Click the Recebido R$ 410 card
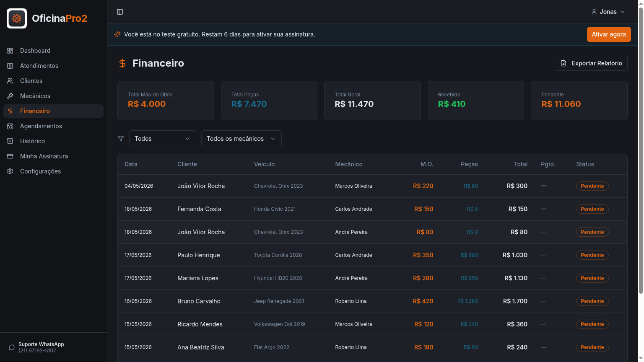Image resolution: width=644 pixels, height=362 pixels. click(x=476, y=101)
